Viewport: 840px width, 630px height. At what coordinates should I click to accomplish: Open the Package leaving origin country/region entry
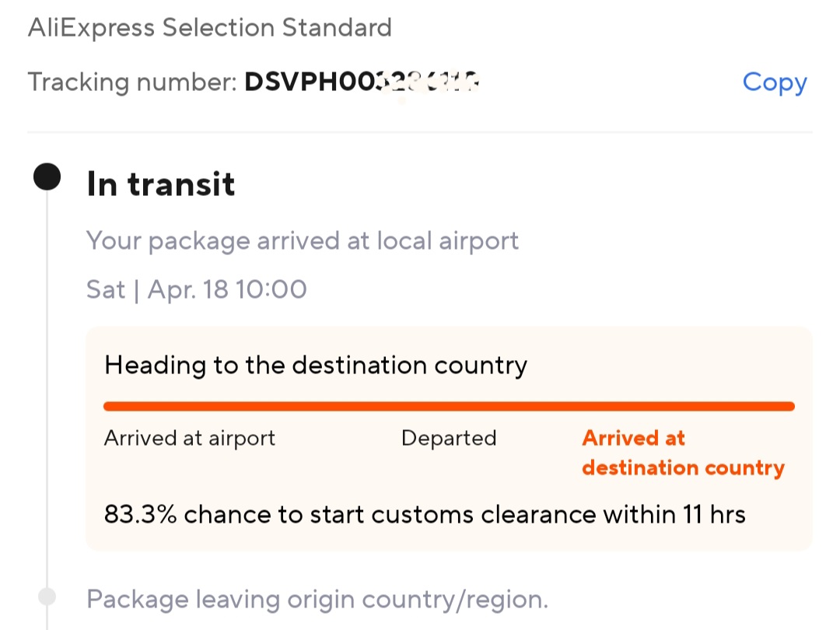[317, 600]
